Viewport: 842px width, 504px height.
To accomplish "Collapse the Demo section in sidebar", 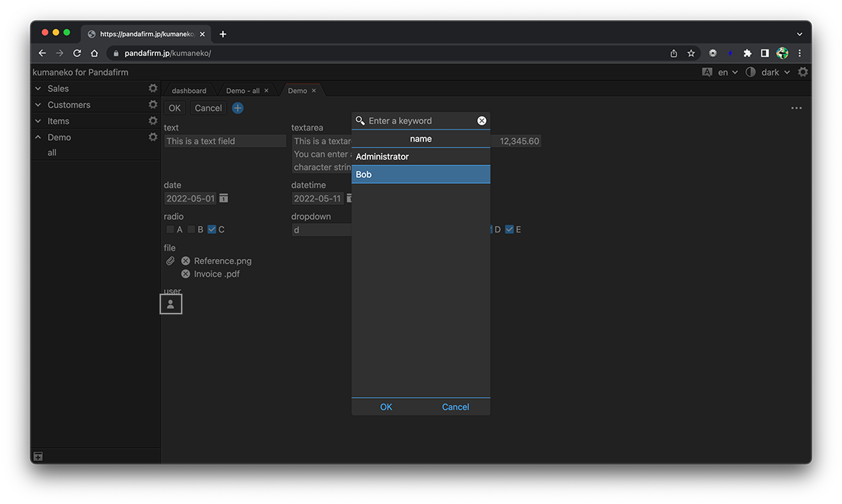I will (38, 137).
